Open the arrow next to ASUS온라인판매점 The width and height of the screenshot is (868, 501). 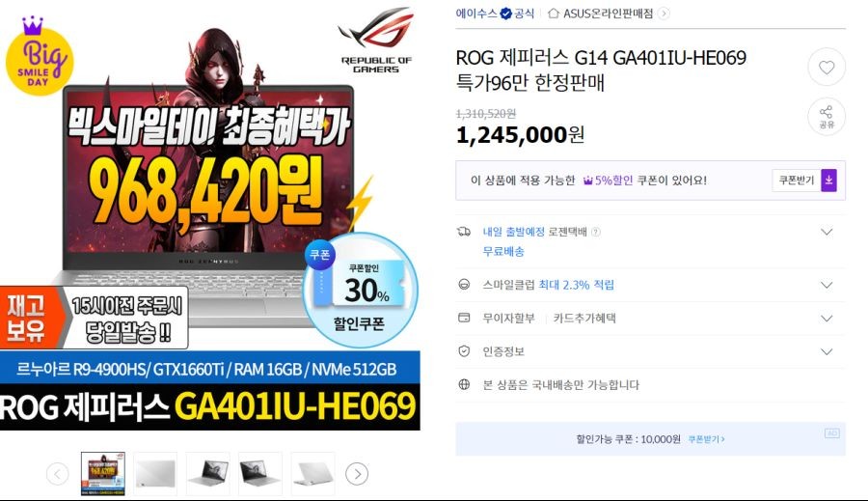664,14
